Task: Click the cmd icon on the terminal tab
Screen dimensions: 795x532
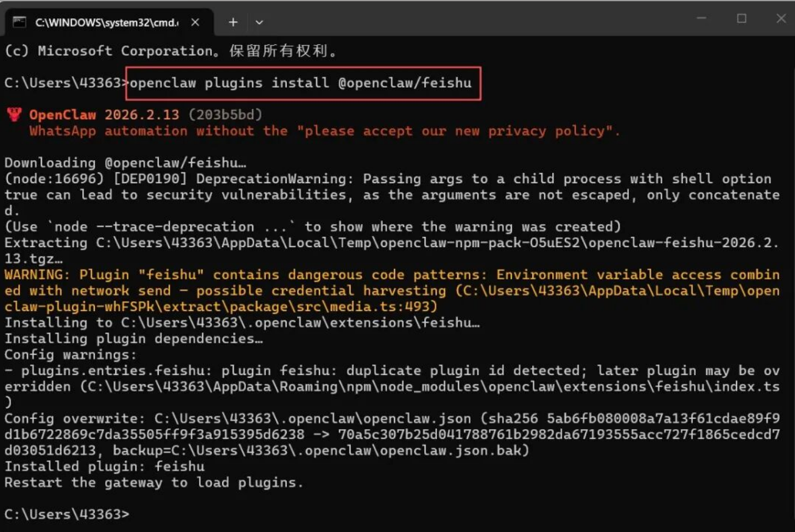Action: (x=19, y=22)
